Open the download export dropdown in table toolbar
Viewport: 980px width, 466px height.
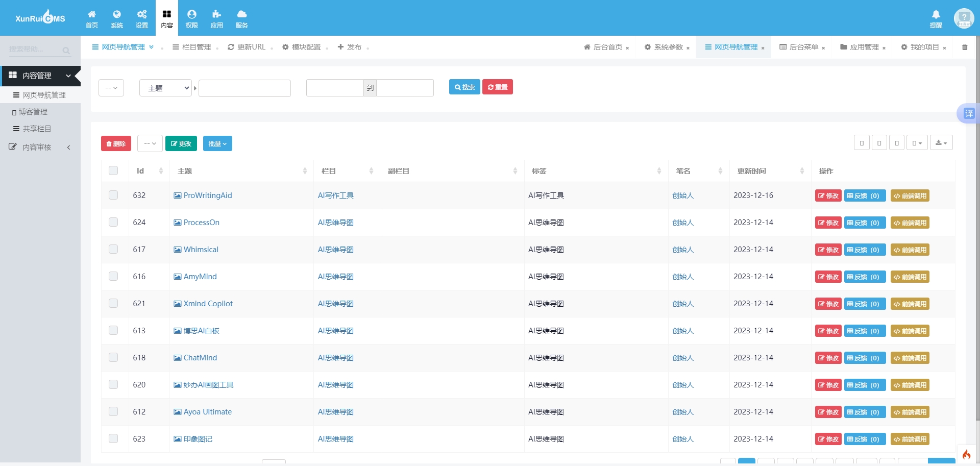[x=941, y=143]
